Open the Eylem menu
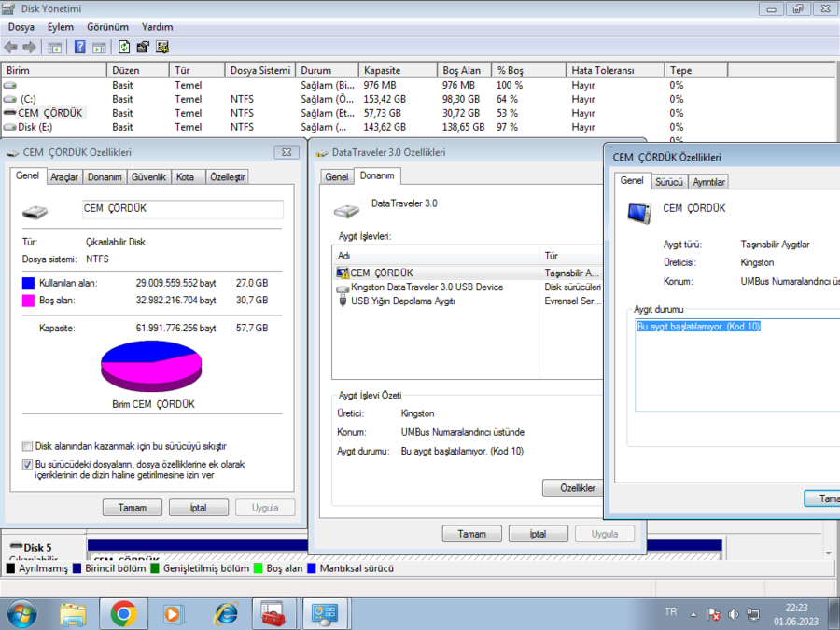Image resolution: width=840 pixels, height=630 pixels. [x=60, y=27]
